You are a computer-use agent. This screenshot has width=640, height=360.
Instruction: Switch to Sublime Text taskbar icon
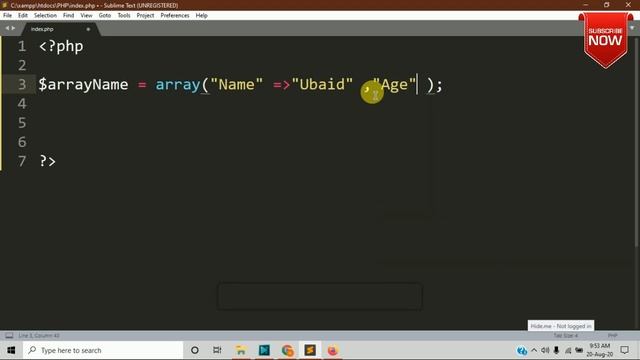coord(310,350)
